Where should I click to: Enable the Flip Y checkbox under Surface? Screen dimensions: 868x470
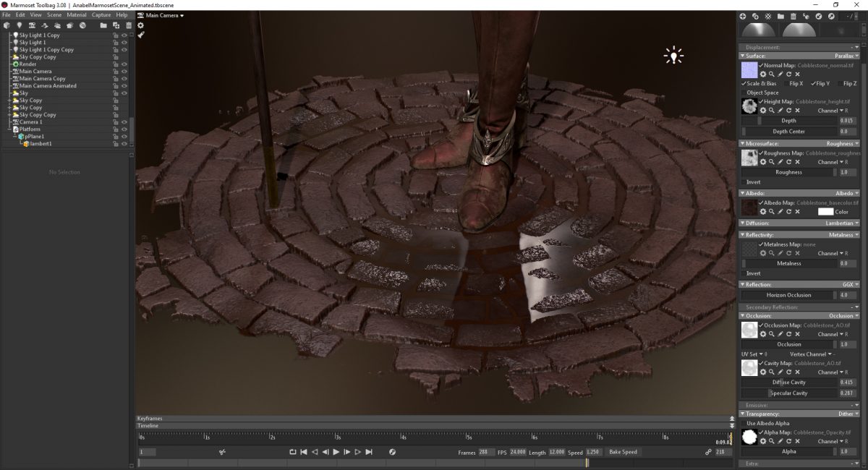point(814,83)
